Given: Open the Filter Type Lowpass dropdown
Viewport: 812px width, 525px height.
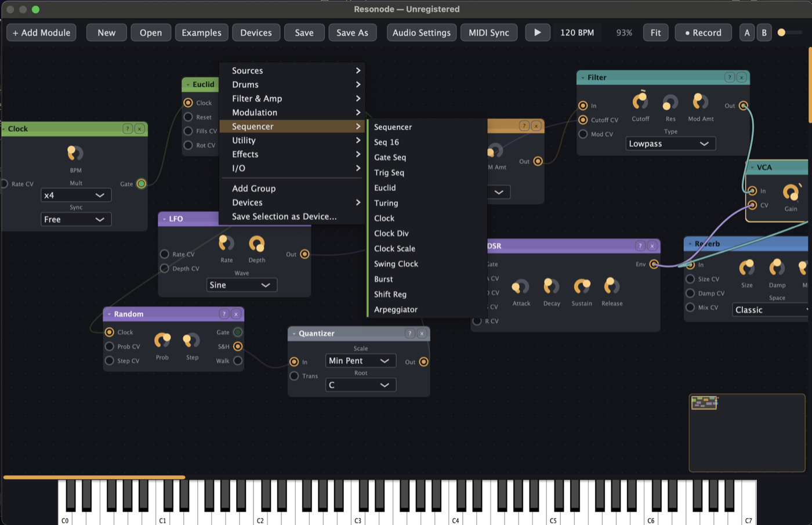Looking at the screenshot, I should [670, 144].
